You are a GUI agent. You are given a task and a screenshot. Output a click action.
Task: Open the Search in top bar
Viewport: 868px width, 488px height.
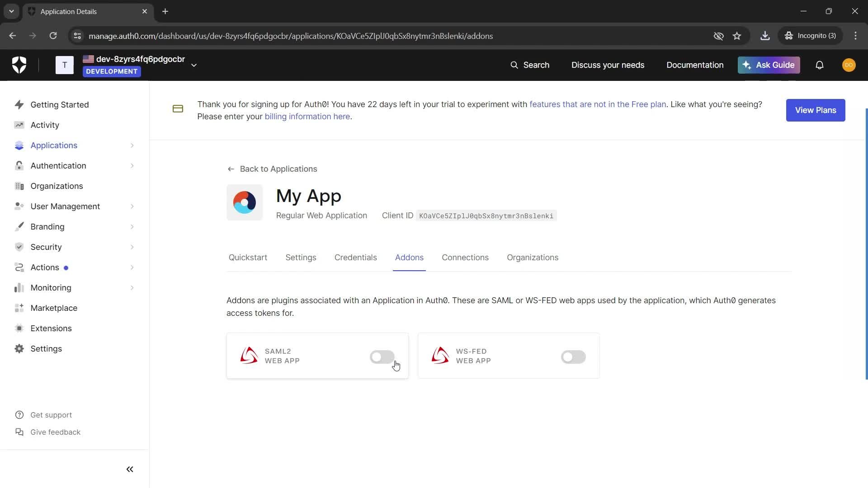click(x=530, y=65)
